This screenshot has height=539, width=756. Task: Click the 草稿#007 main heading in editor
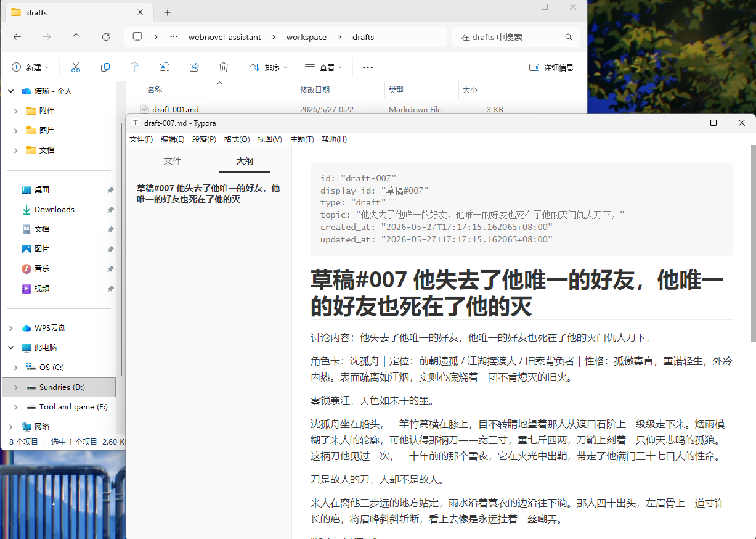(521, 293)
